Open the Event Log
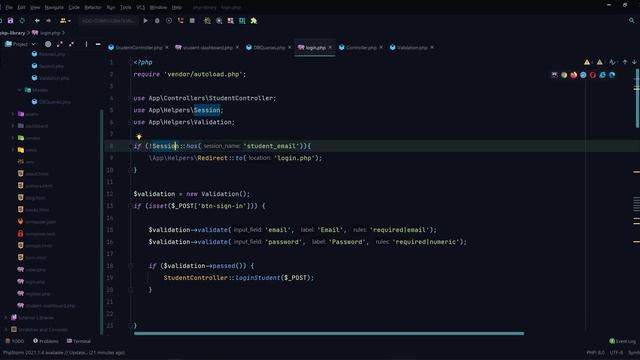The width and height of the screenshot is (640, 360). pos(622,341)
